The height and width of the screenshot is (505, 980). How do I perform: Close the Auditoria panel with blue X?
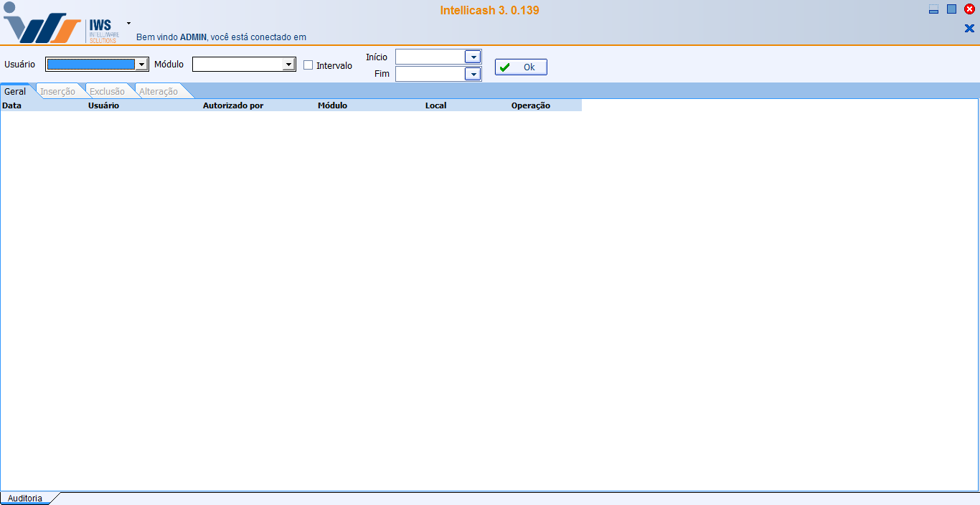[969, 29]
